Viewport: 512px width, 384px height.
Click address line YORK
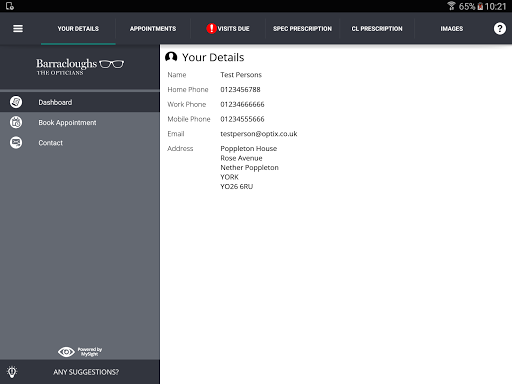coord(230,177)
